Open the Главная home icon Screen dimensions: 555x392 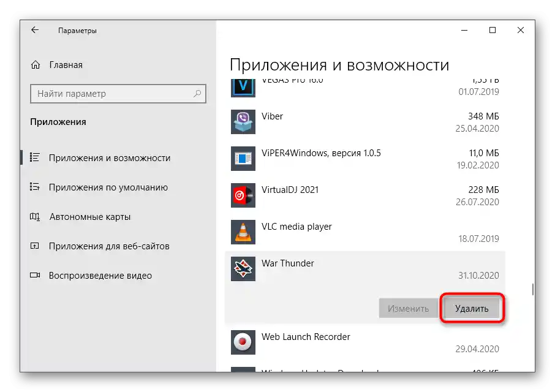coord(36,65)
